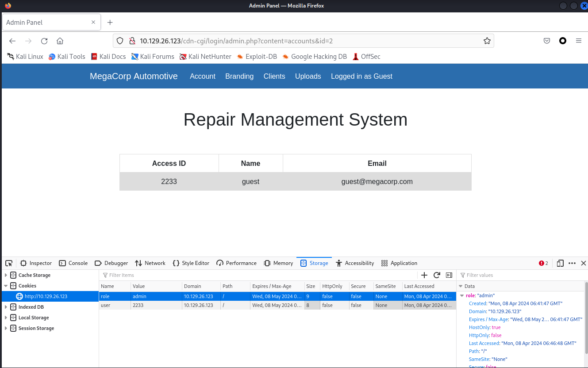Viewport: 588px width, 368px height.
Task: Open the Google Hacking DB bookmark
Action: point(315,57)
